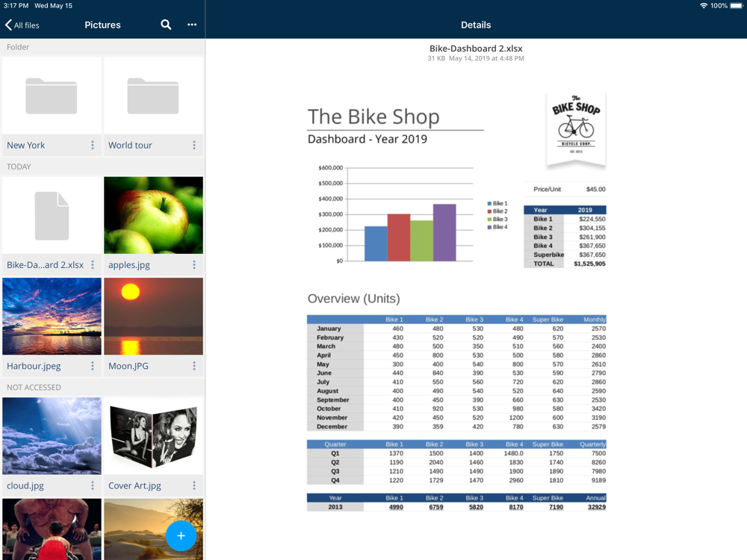Click the Q4 quarterly total 9189
The height and width of the screenshot is (560, 747).
point(598,480)
